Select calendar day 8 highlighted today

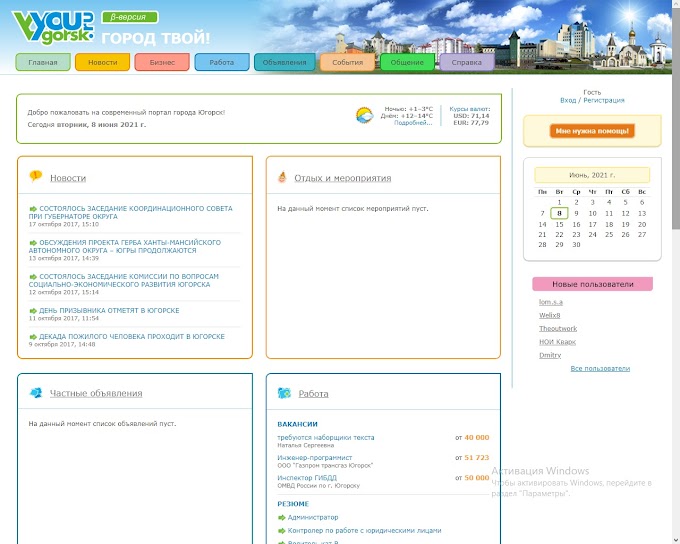coord(559,213)
